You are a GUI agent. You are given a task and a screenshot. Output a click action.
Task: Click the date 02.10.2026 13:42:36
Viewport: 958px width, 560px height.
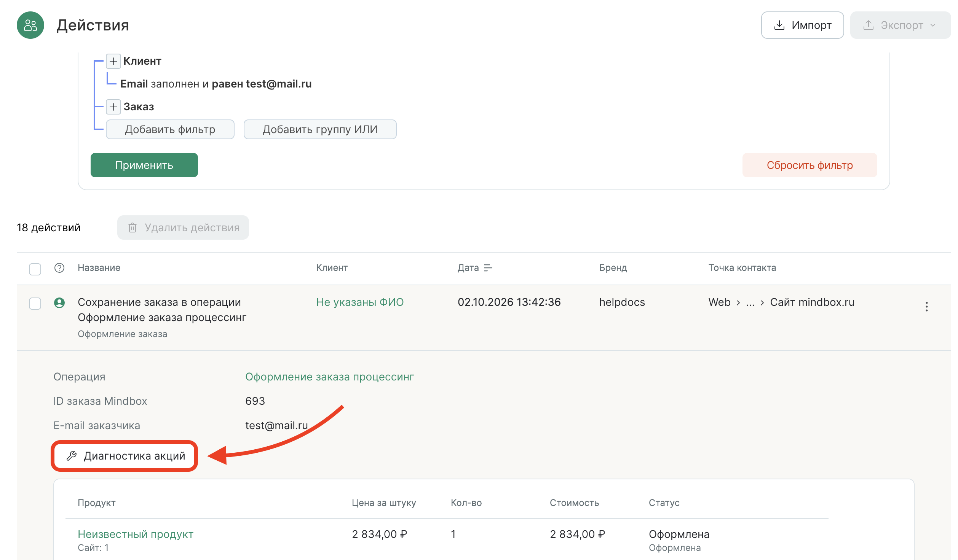[509, 302]
